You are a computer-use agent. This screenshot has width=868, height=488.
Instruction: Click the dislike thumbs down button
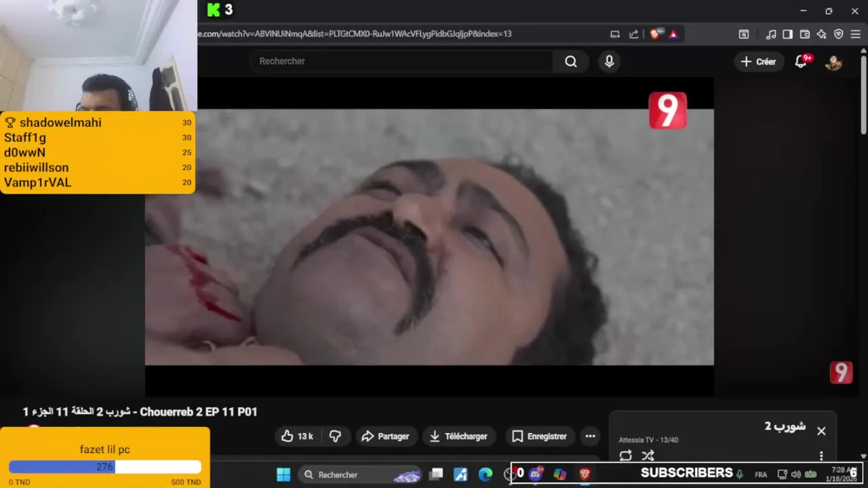tap(335, 436)
